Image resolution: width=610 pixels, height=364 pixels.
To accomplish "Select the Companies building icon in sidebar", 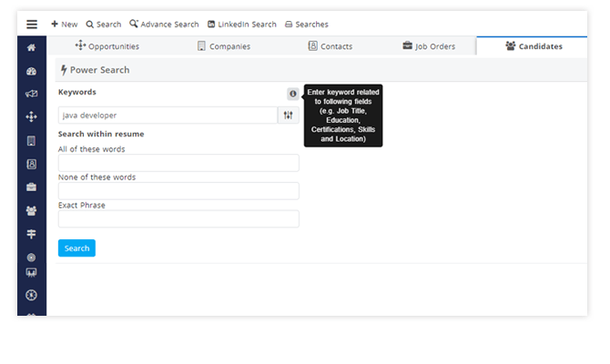I will click(x=32, y=140).
